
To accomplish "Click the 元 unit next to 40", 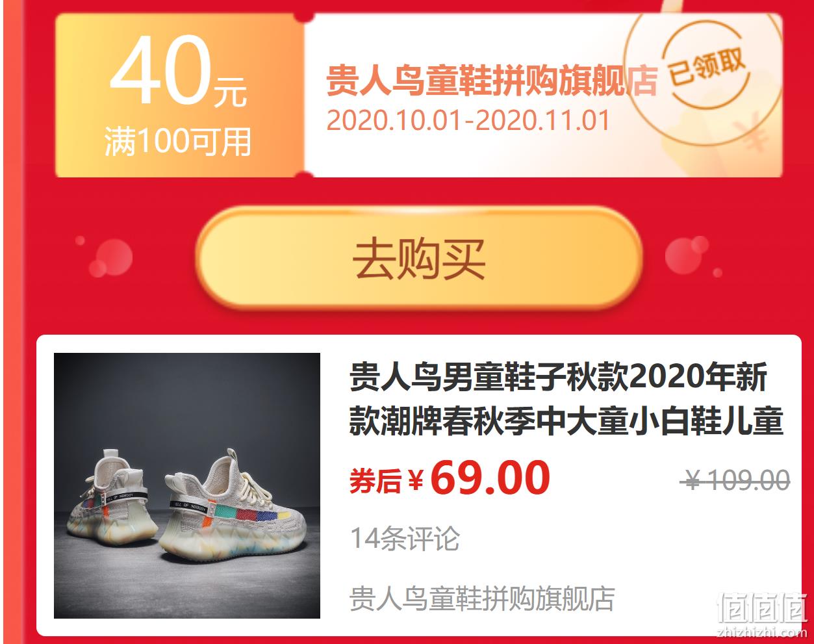I will (231, 92).
